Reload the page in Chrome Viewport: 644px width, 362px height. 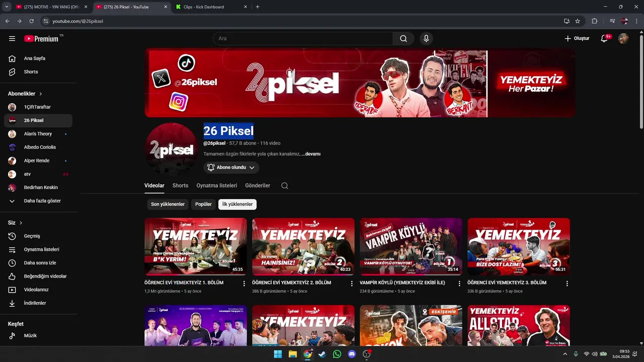click(31, 21)
